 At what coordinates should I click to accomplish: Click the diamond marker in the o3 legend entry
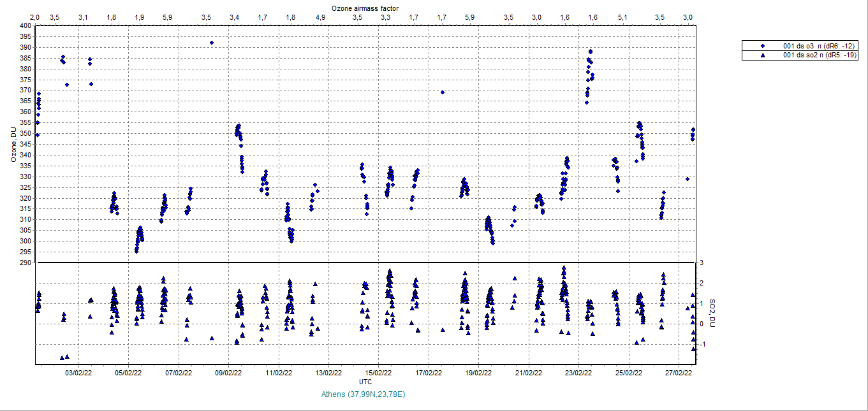click(762, 47)
